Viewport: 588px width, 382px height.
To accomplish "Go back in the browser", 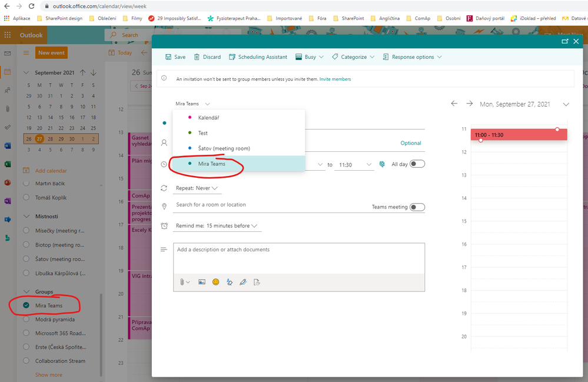I will (6, 6).
